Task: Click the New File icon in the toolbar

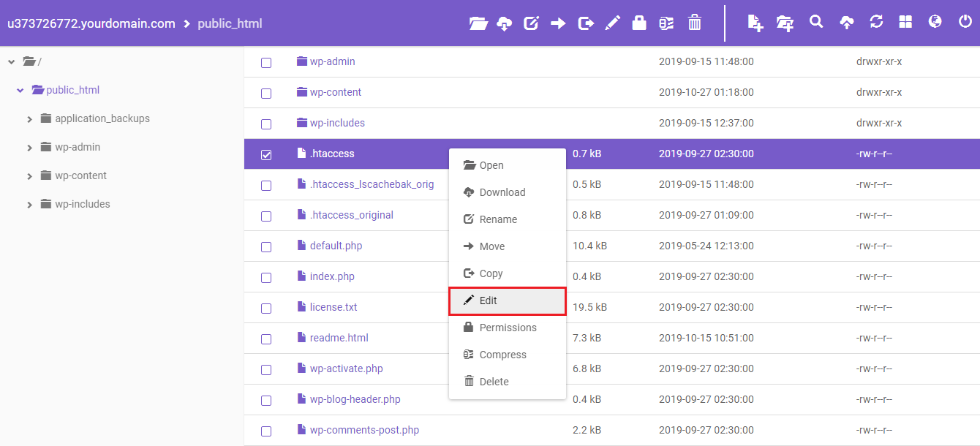Action: [755, 23]
